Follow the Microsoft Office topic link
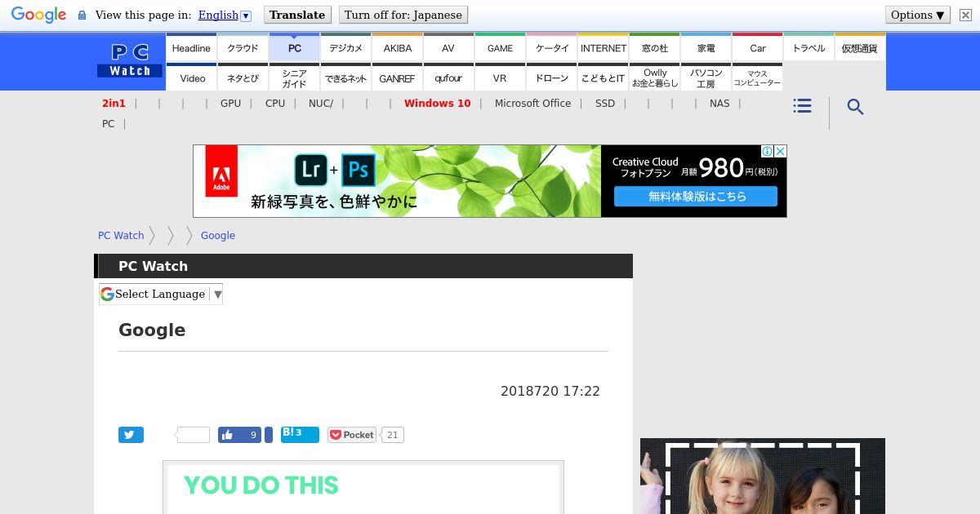 tap(532, 103)
